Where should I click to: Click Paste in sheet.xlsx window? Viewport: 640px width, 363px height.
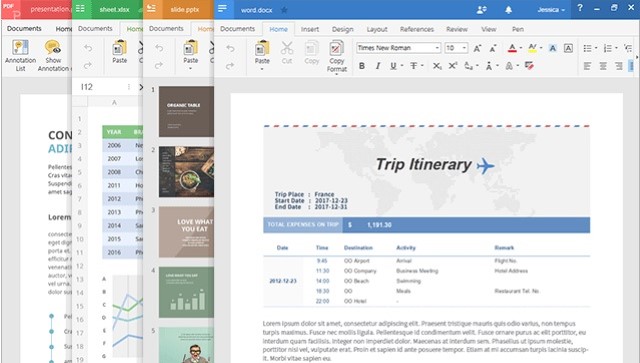pos(120,51)
